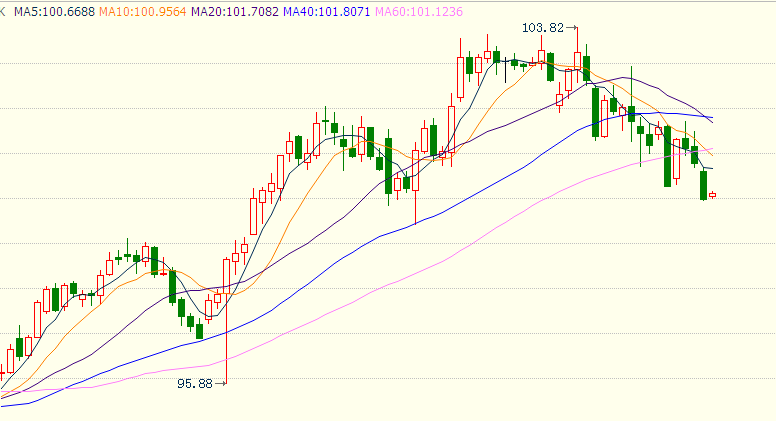This screenshot has width=776, height=421.
Task: Click the MA5:100.6688 indicator label
Action: click(52, 11)
